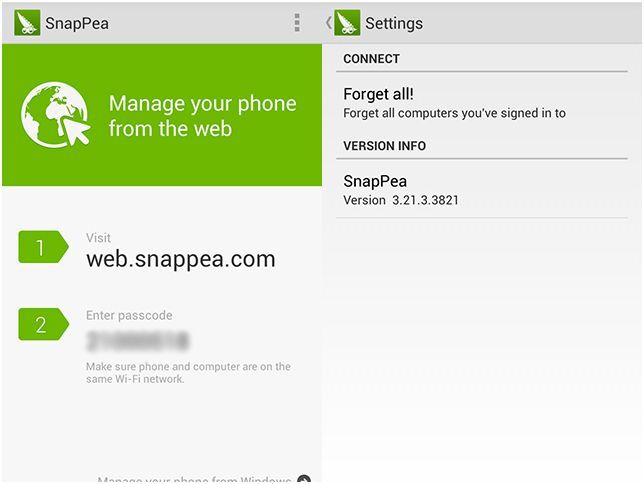
Task: Click "Manage your phone from the web" heading
Action: pyautogui.click(x=202, y=116)
